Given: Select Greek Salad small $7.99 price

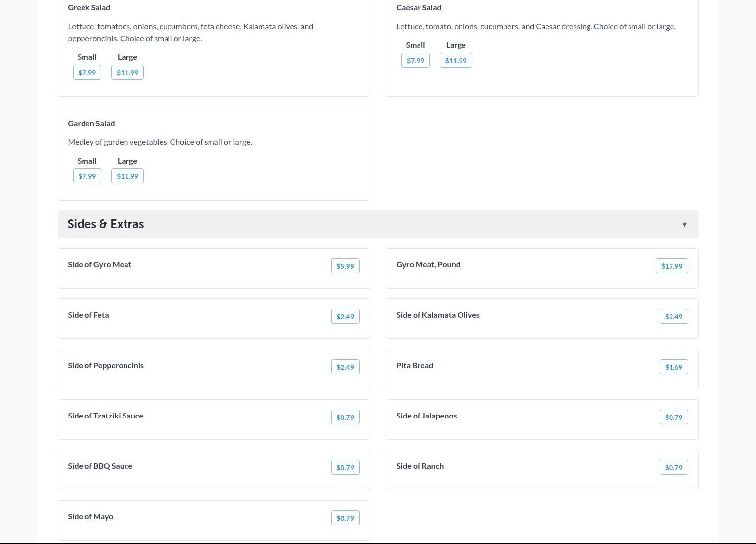Looking at the screenshot, I should (x=87, y=73).
